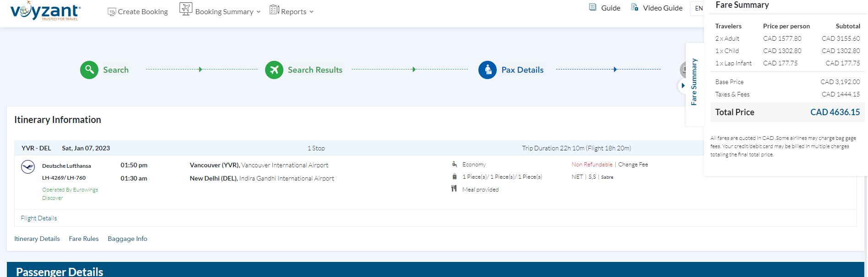Open the Baggage Info tab
Screen dimensions: 868x277
(x=127, y=239)
